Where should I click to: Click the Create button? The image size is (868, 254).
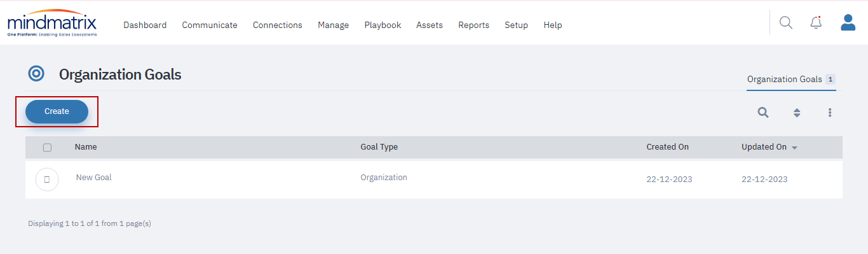click(x=57, y=111)
